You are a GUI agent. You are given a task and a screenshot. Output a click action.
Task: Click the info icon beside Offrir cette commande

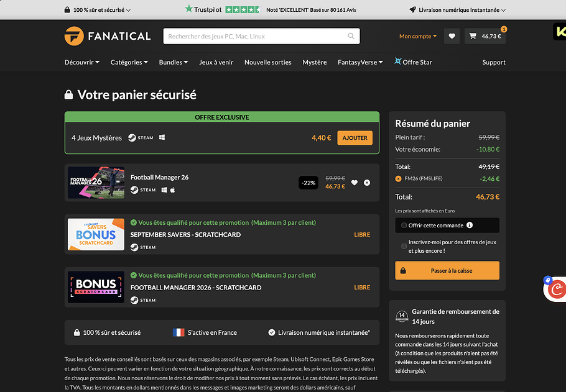(470, 225)
